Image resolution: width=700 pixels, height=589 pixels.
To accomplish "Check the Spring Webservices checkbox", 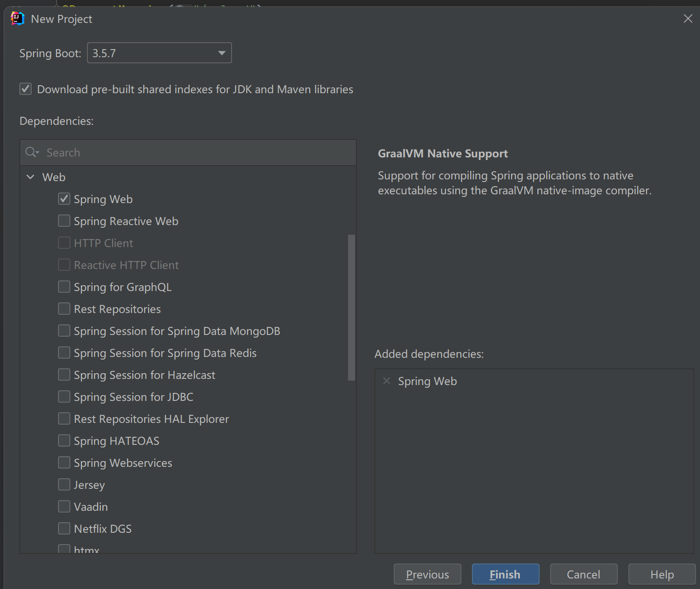I will click(x=64, y=462).
